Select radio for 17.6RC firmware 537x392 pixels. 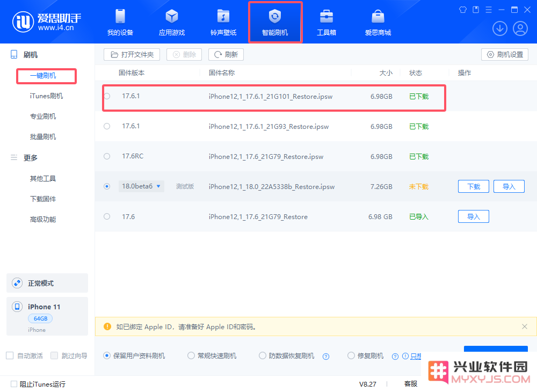click(107, 156)
